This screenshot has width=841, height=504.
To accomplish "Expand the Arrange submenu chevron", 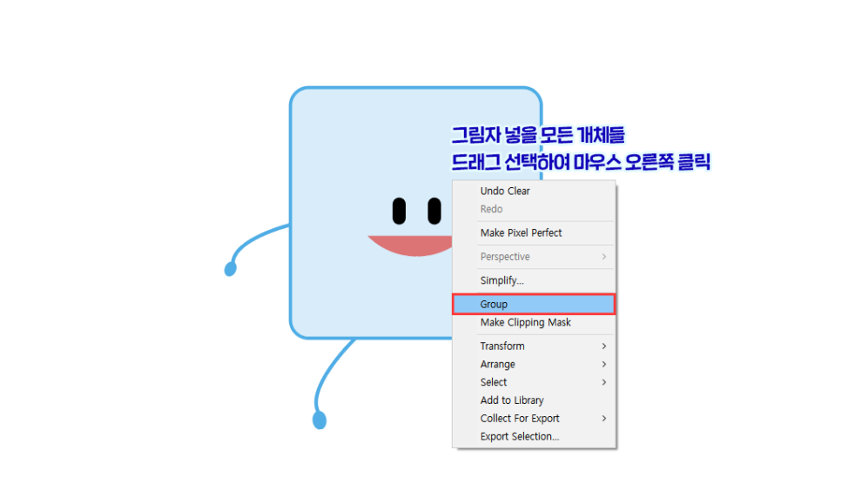I will pos(604,364).
